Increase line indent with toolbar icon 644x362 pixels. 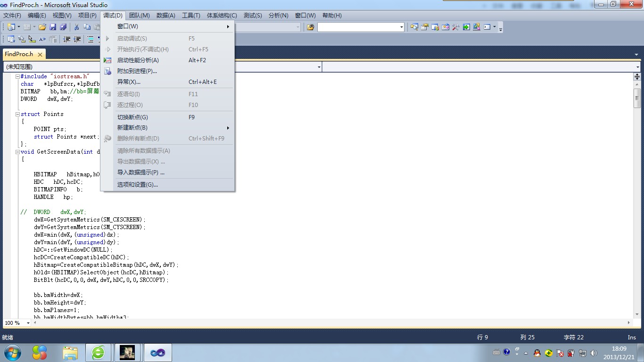click(77, 39)
